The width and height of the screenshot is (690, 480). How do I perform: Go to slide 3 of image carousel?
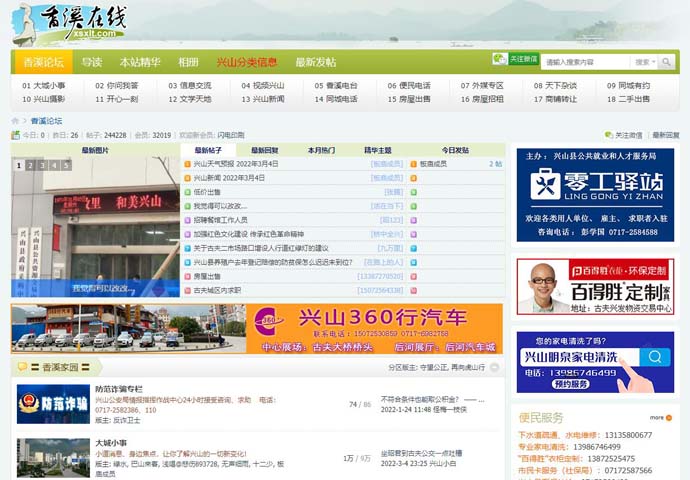pos(41,165)
